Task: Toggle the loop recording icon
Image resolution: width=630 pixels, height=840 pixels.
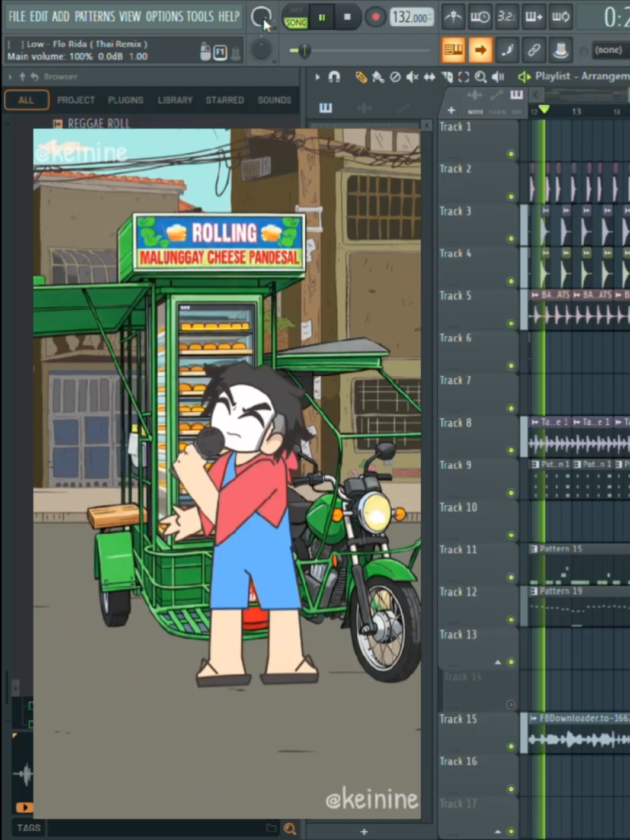Action: [x=561, y=17]
